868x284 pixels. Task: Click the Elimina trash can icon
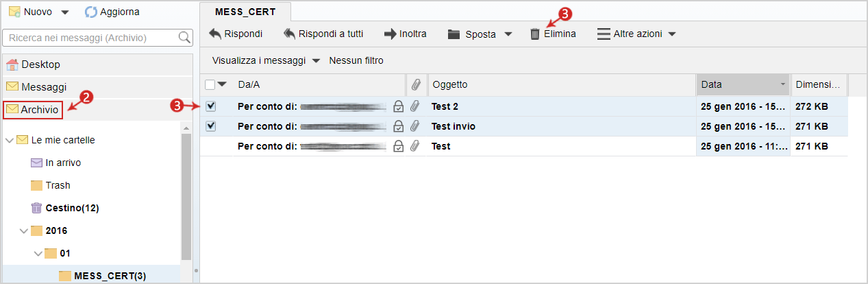click(x=535, y=34)
